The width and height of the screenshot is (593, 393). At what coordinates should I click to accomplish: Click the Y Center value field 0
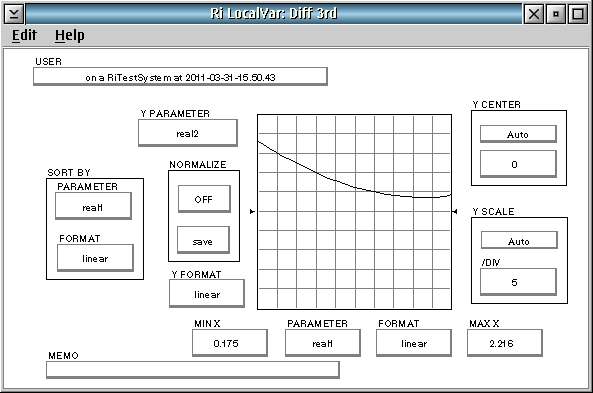518,164
